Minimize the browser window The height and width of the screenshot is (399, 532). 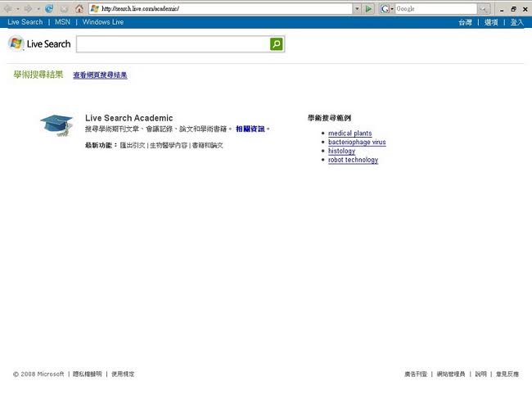point(502,10)
